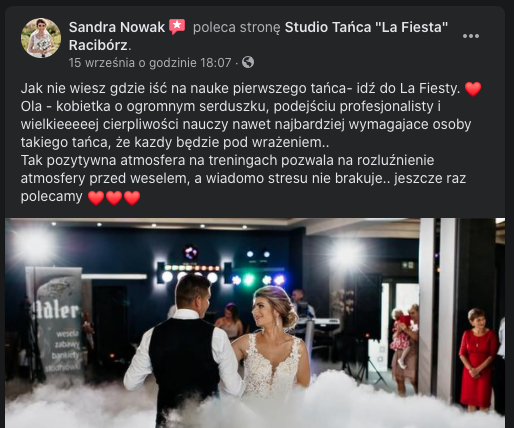
Task: Click the "poleca stronę" text in header
Action: click(x=237, y=27)
